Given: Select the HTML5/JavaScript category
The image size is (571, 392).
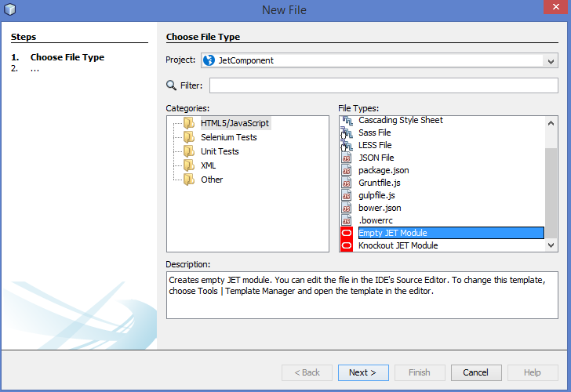Looking at the screenshot, I should [x=235, y=123].
